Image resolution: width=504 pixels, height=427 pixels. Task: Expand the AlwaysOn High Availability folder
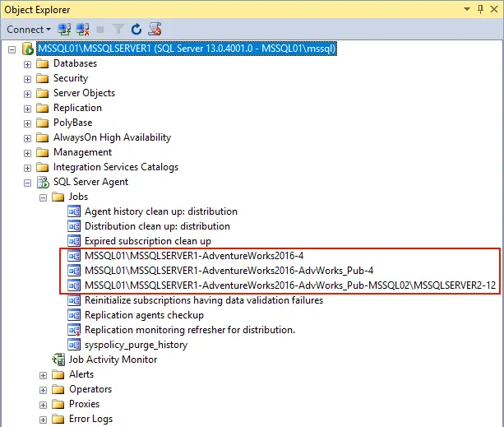coord(27,138)
